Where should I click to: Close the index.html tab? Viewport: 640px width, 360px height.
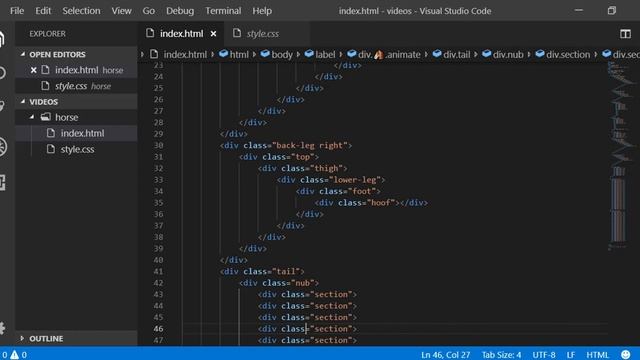point(213,34)
